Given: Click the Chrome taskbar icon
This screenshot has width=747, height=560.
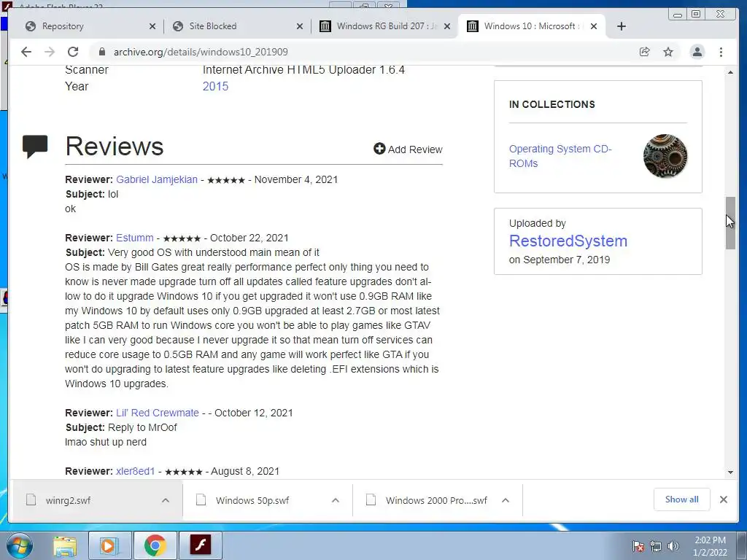Looking at the screenshot, I should tap(155, 545).
